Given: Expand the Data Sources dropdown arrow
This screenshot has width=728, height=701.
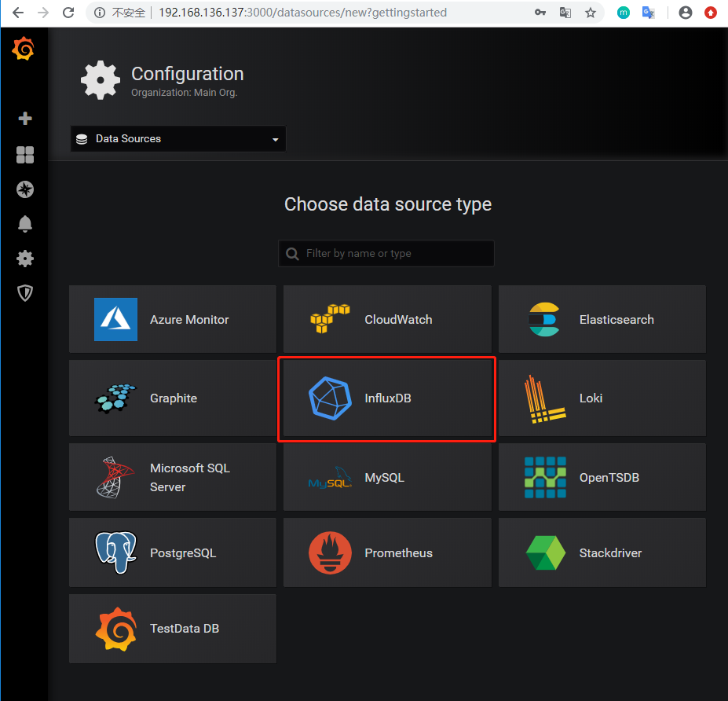Looking at the screenshot, I should click(276, 139).
